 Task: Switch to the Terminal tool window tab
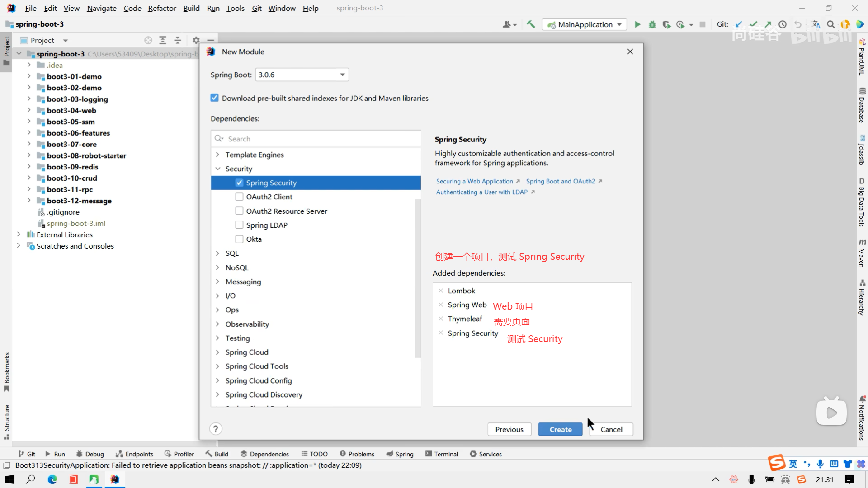(x=441, y=454)
